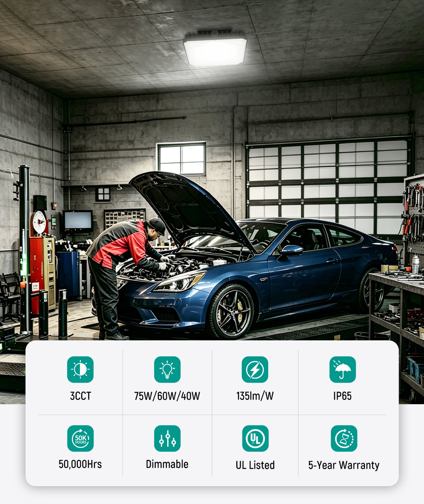Select the UL Listed label
Screen dimensions: 424x504
pyautogui.click(x=255, y=465)
